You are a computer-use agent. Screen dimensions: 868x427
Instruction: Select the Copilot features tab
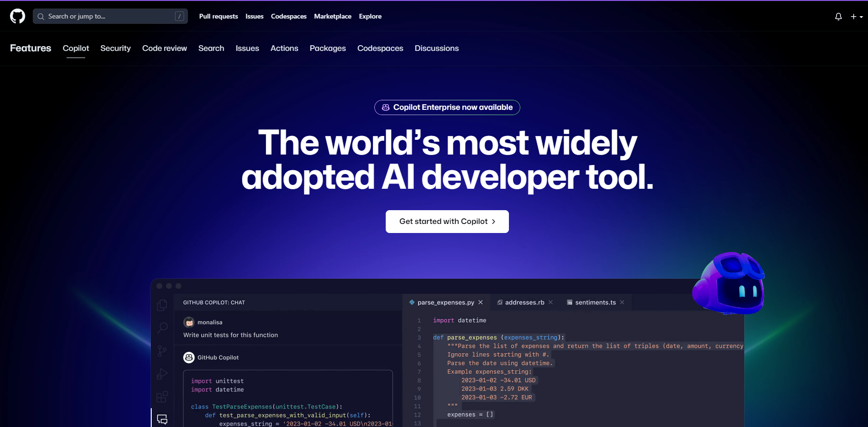(x=76, y=48)
